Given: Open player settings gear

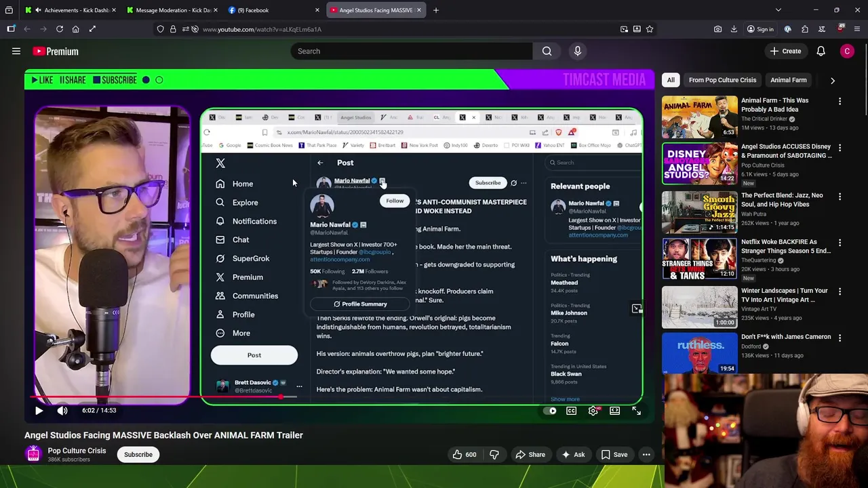Looking at the screenshot, I should pyautogui.click(x=593, y=410).
